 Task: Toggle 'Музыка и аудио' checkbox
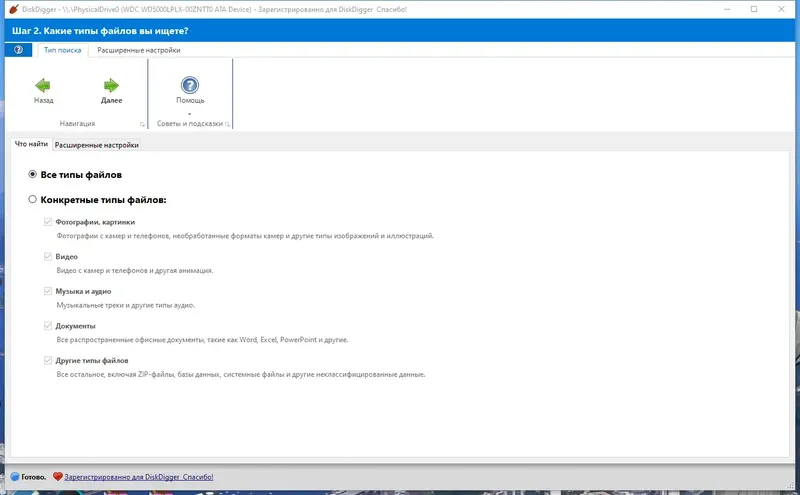tap(48, 291)
